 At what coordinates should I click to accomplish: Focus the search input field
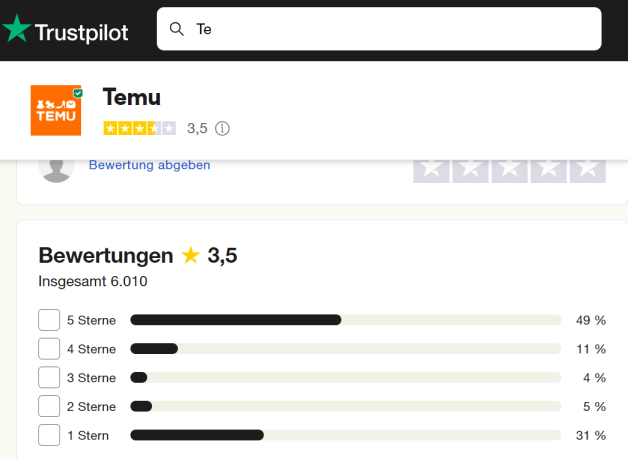tap(390, 29)
